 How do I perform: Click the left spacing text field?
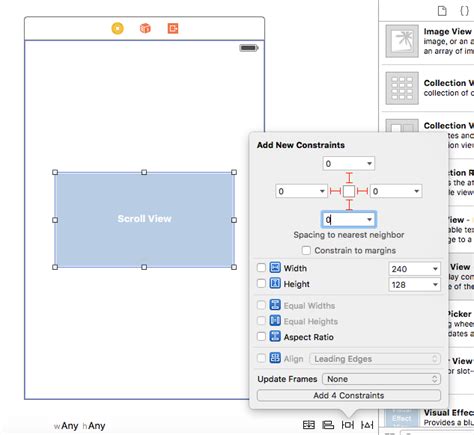point(301,191)
